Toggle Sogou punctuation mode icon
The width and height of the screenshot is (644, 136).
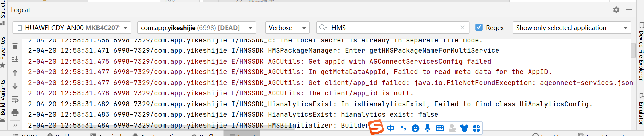tap(403, 128)
